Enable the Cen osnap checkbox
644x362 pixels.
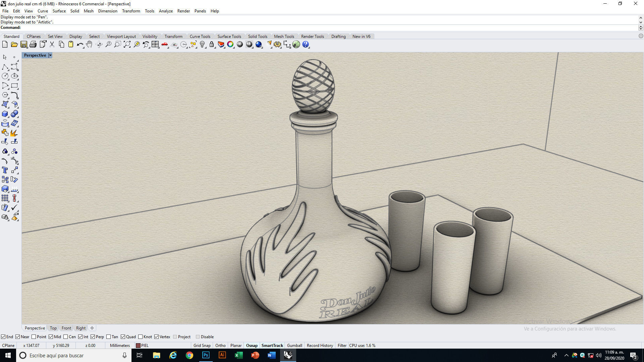[65, 337]
